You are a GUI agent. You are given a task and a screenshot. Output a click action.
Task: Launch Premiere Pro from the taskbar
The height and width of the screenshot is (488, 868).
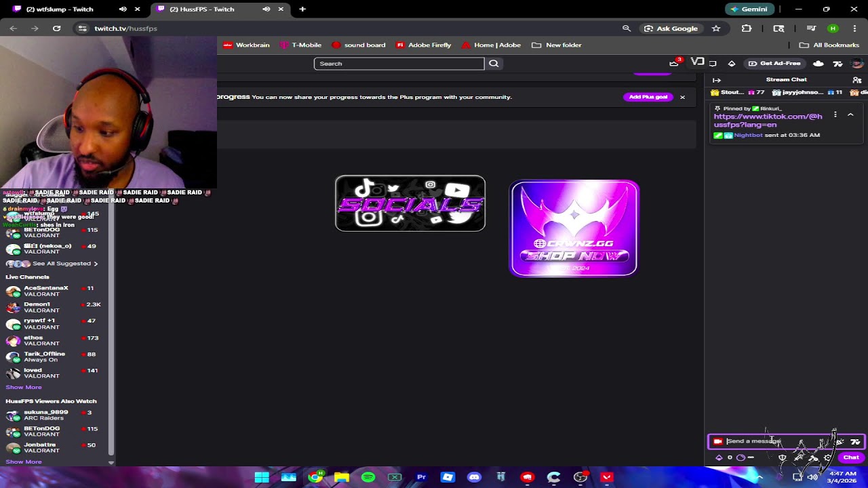point(421,477)
